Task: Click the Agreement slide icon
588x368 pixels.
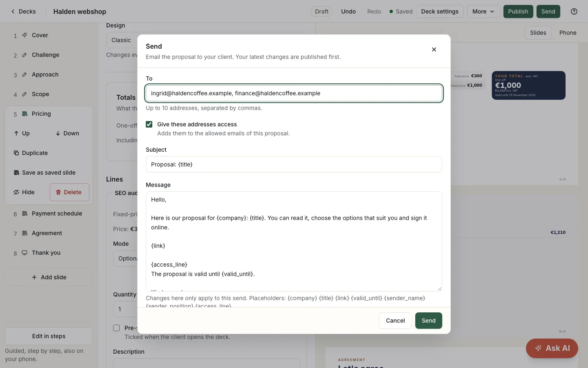Action: coord(24,233)
